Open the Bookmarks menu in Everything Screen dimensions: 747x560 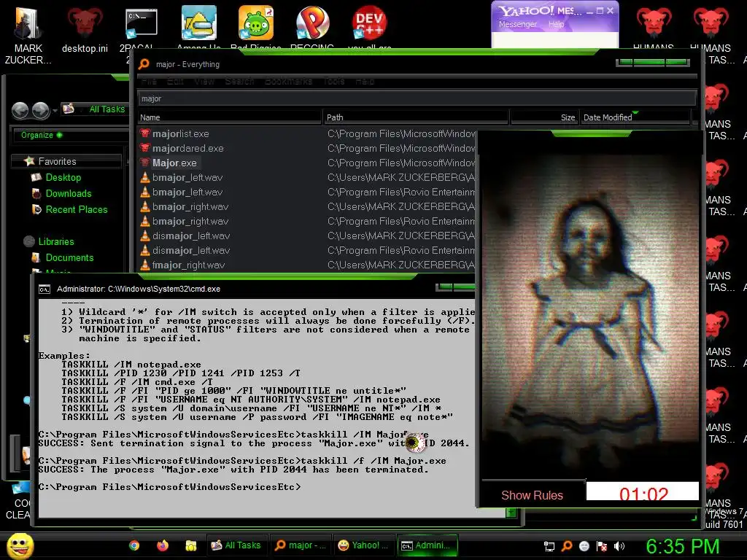point(289,82)
